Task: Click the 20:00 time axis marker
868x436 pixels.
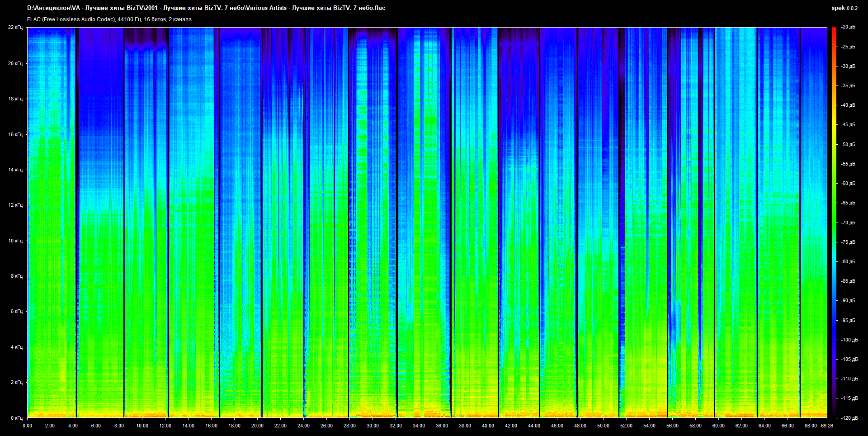Action: 257,426
